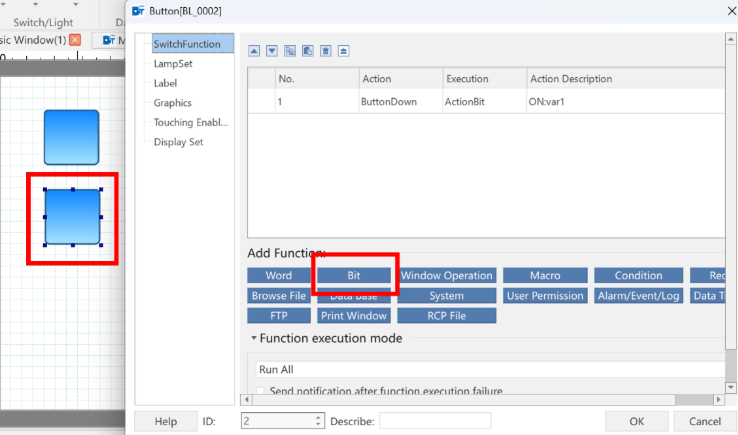
Task: Click horizontal scrollbar left arrow
Action: click(x=247, y=400)
